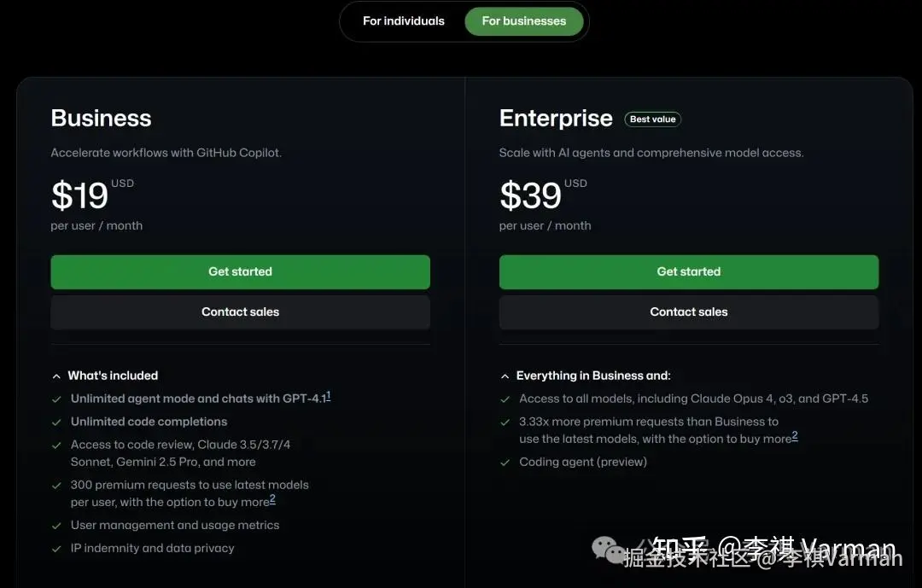Viewport: 922px width, 588px height.
Task: Click checkmark beside Access to all models
Action: (505, 399)
